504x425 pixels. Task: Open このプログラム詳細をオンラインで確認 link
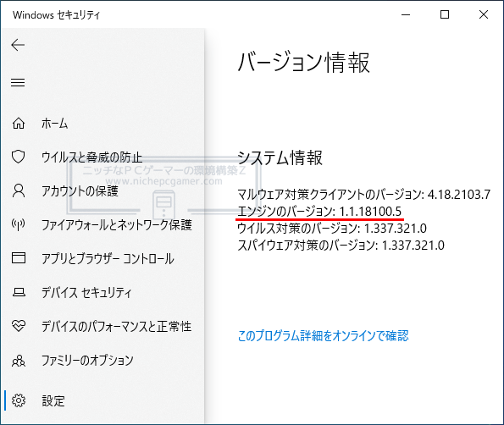click(x=323, y=336)
